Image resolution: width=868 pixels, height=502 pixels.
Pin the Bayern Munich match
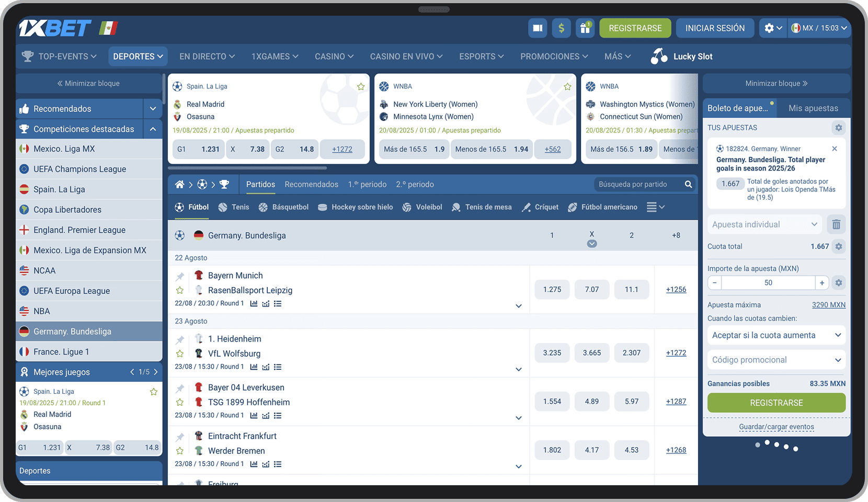tap(180, 276)
